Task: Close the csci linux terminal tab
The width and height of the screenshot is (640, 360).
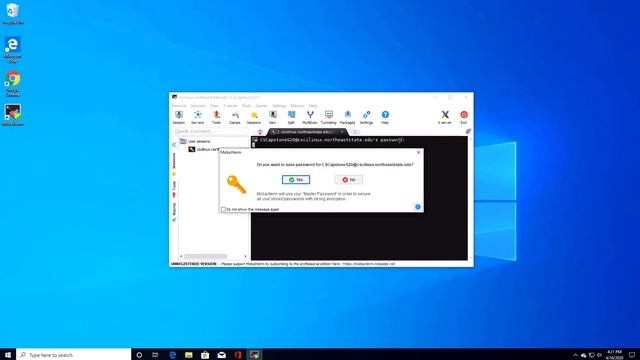Action: click(x=342, y=132)
